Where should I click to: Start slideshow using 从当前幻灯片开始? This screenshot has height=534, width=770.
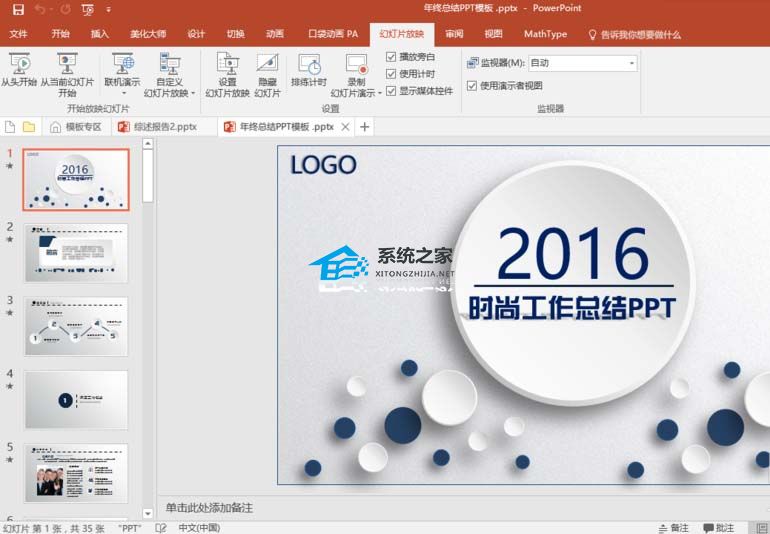[67, 75]
